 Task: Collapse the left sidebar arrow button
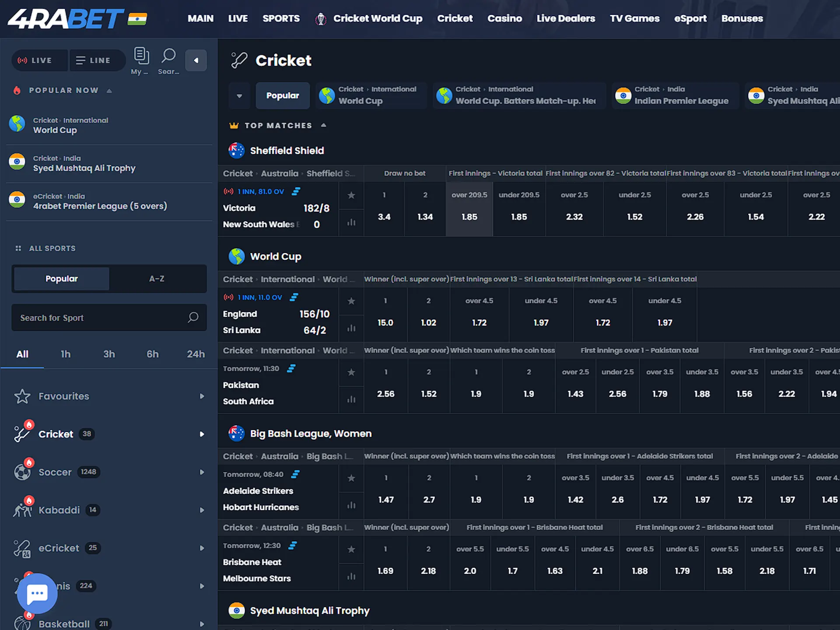click(196, 60)
